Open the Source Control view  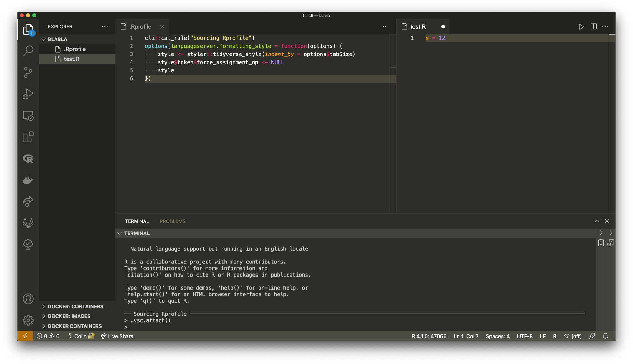point(28,72)
